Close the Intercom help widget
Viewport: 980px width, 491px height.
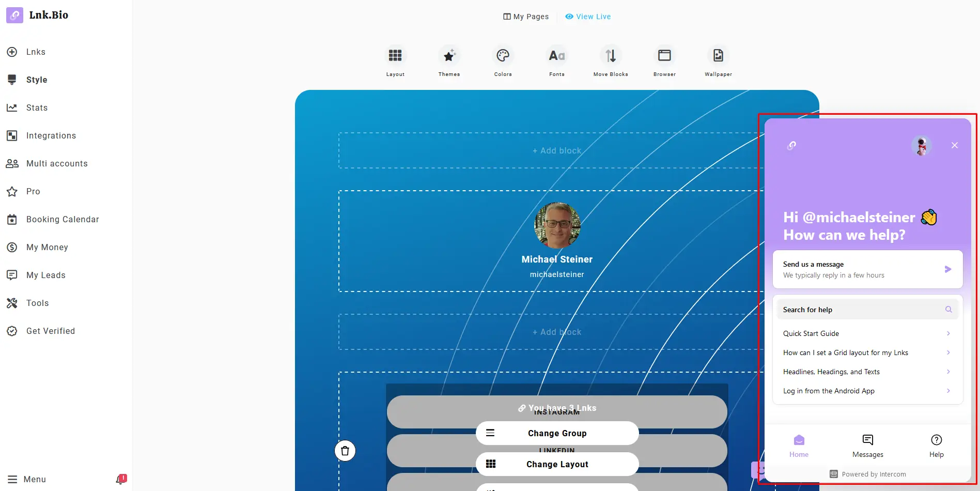coord(955,145)
